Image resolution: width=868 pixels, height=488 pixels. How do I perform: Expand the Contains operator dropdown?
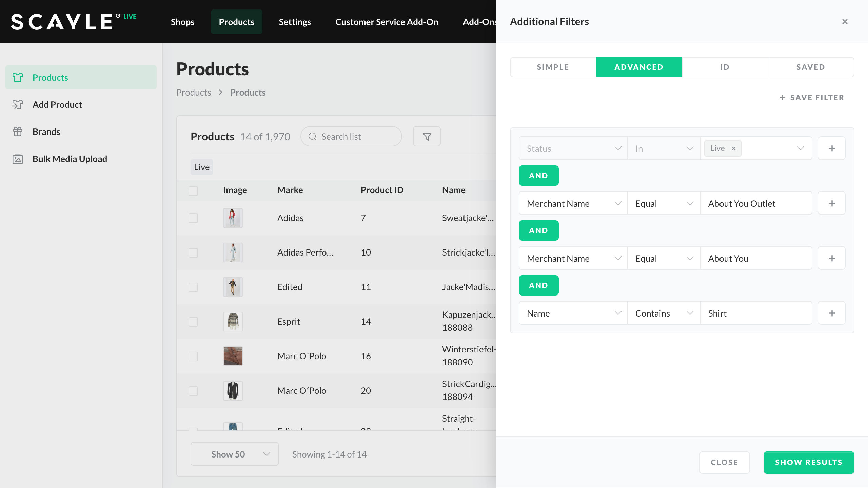[664, 313]
